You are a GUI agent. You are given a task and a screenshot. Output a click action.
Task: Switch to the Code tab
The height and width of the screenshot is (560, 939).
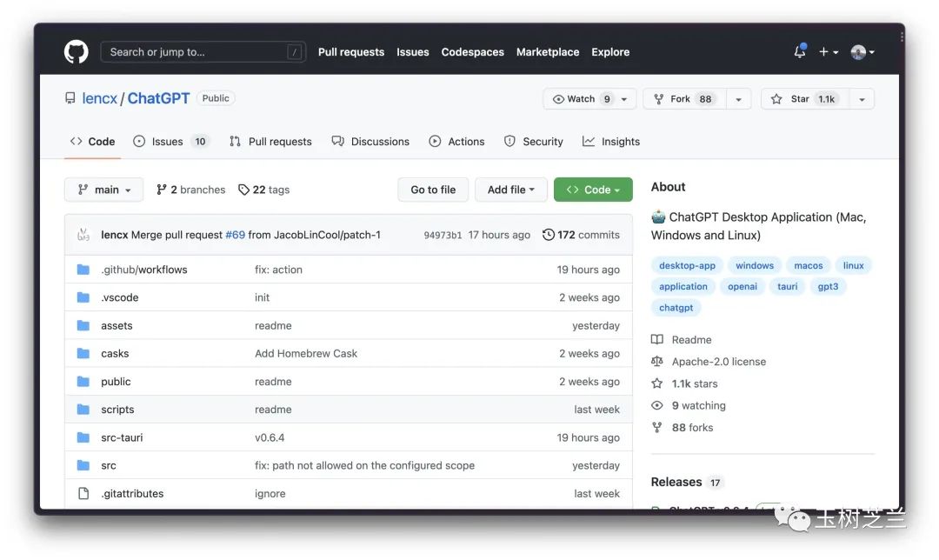tap(92, 142)
